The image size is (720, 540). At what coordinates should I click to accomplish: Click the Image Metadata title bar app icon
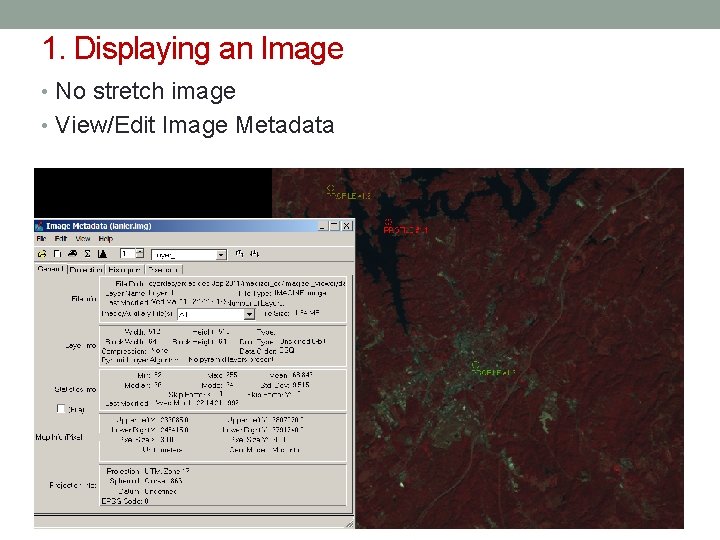39,226
